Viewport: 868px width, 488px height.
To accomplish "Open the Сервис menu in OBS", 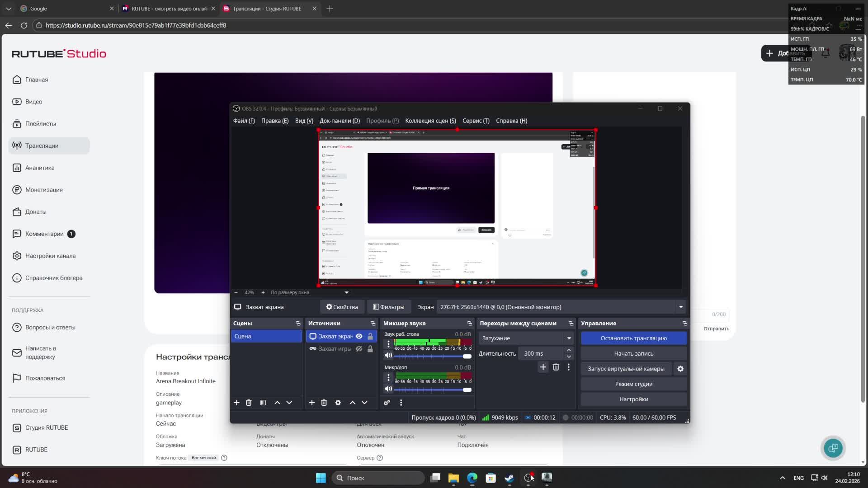I will pyautogui.click(x=476, y=121).
